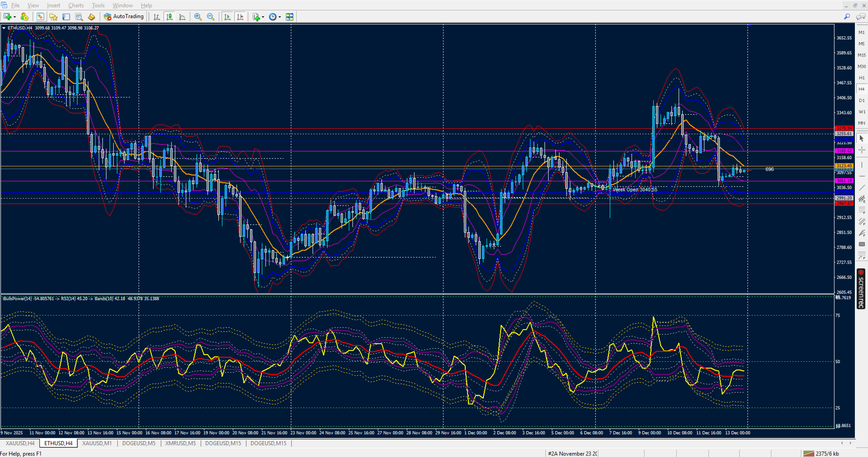The width and height of the screenshot is (868, 457).
Task: Open the Profiles icon in toolbar
Action: tap(24, 17)
